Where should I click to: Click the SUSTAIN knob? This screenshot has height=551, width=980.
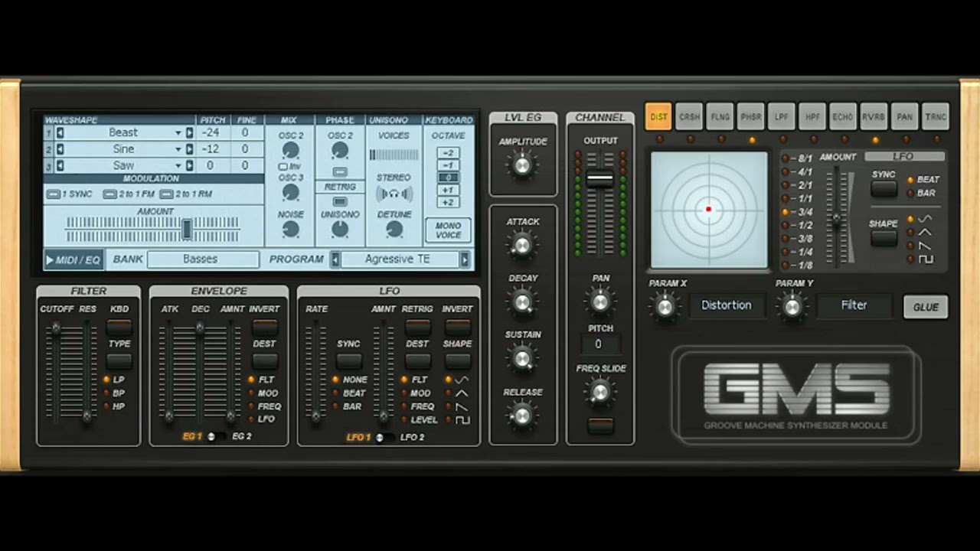tap(522, 358)
